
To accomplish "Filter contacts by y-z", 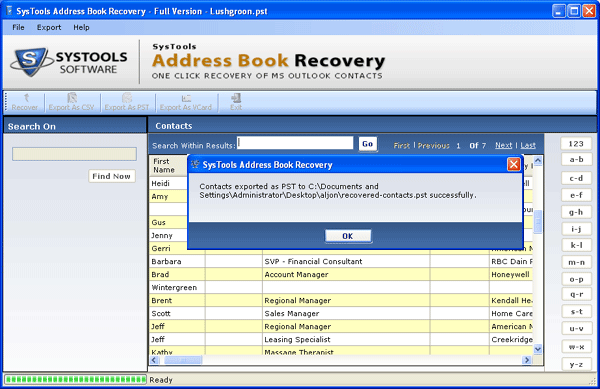I will [x=576, y=364].
